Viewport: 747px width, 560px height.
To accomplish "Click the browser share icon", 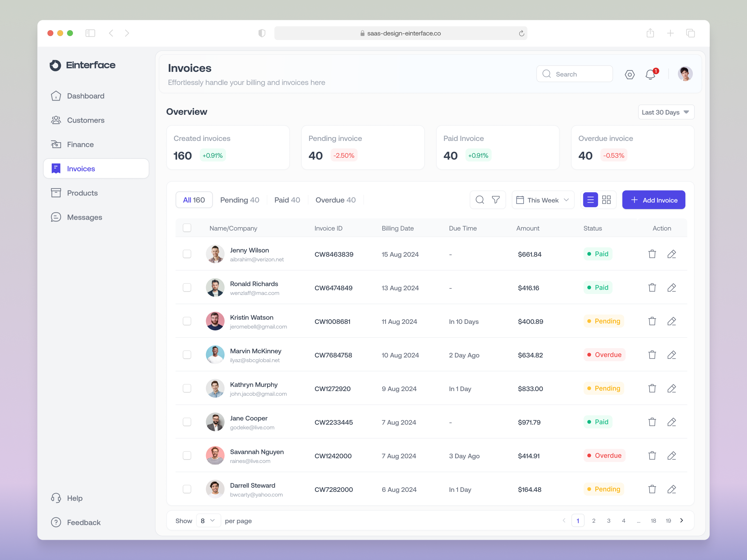I will 650,33.
